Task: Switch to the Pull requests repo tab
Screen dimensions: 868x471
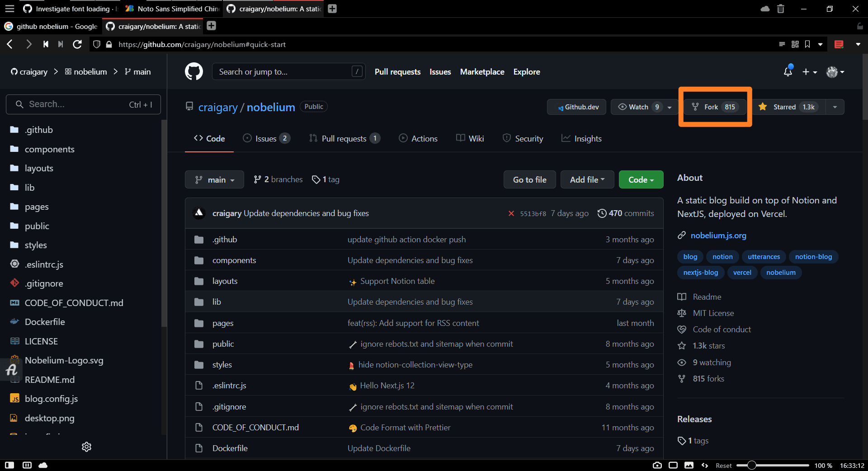Action: 344,138
